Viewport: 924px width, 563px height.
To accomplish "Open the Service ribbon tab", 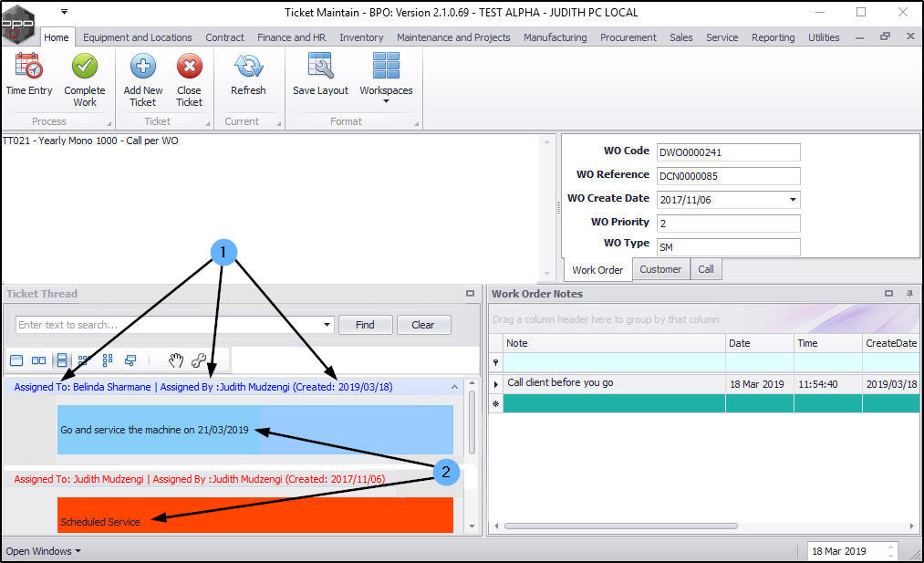I will click(722, 37).
